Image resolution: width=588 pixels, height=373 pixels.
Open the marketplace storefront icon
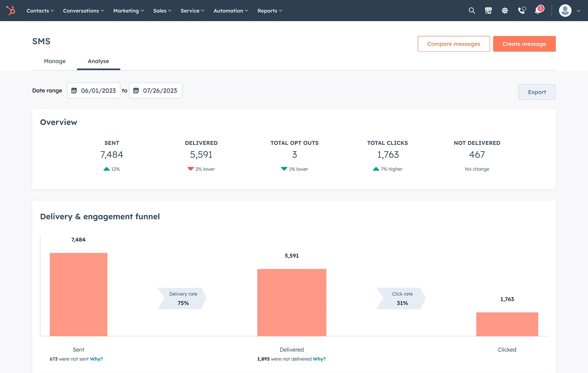pyautogui.click(x=488, y=11)
